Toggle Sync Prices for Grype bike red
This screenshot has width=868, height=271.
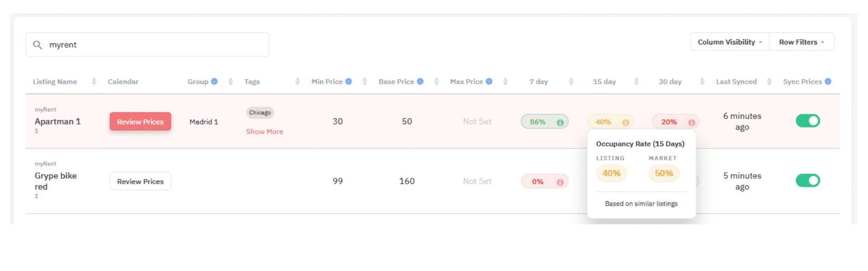point(808,180)
